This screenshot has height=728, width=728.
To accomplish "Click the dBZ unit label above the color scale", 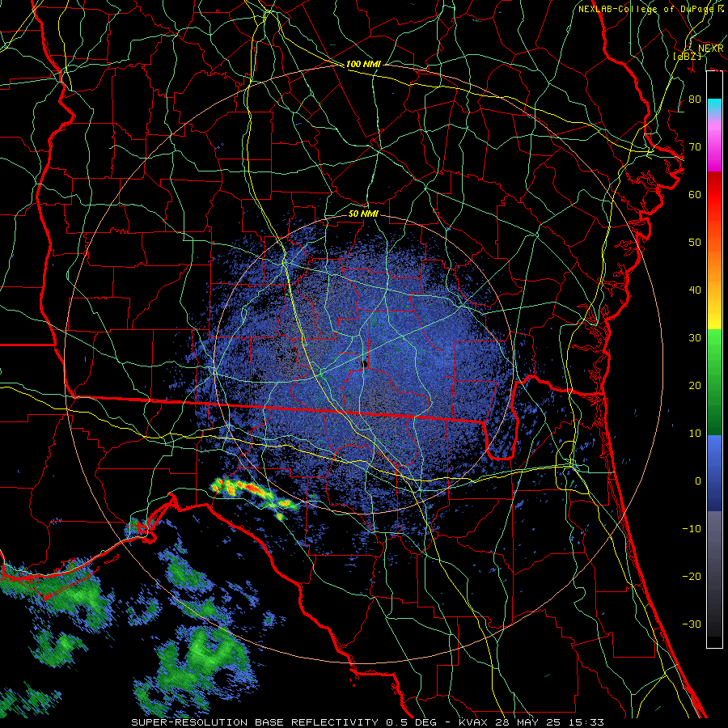I will (687, 56).
